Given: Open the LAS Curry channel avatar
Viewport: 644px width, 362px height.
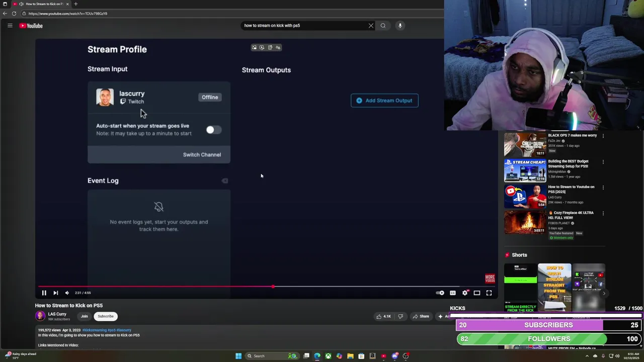Looking at the screenshot, I should pyautogui.click(x=40, y=316).
